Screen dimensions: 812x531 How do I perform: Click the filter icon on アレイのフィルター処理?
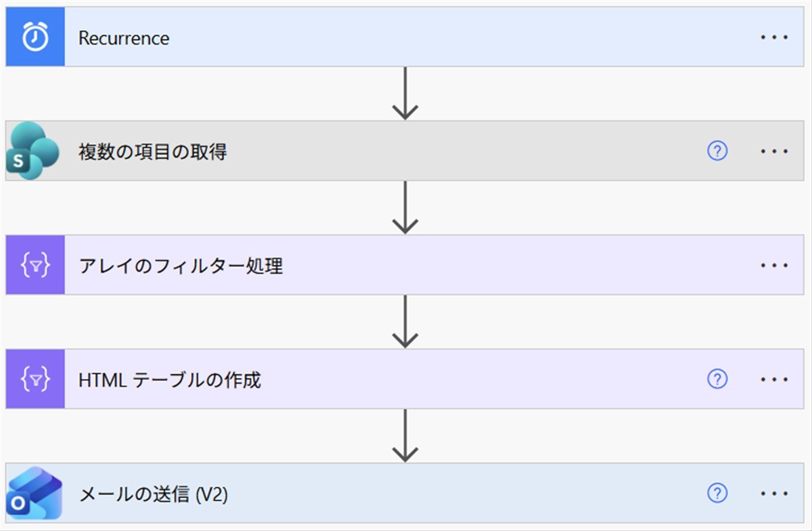(x=35, y=265)
